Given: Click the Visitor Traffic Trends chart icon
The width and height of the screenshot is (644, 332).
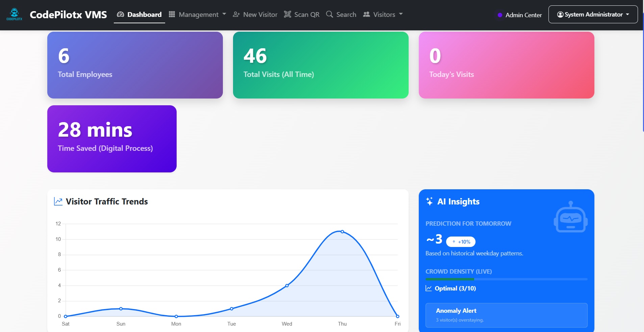Looking at the screenshot, I should pos(58,201).
